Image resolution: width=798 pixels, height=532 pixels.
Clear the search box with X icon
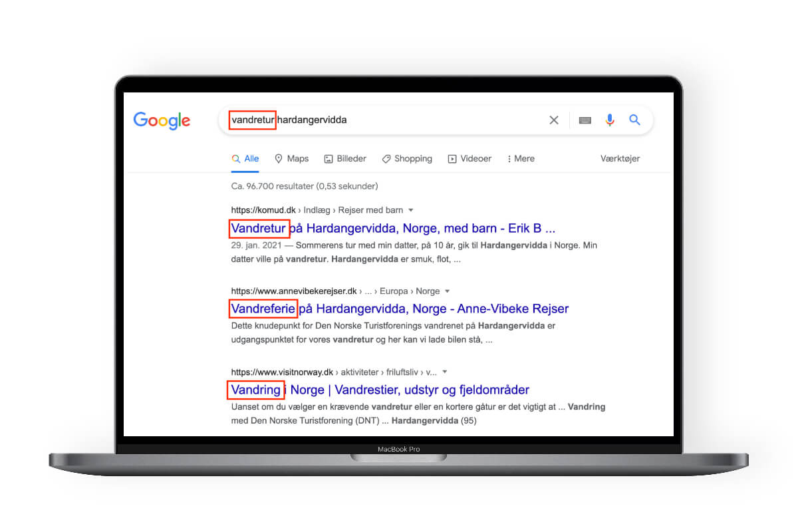[553, 120]
